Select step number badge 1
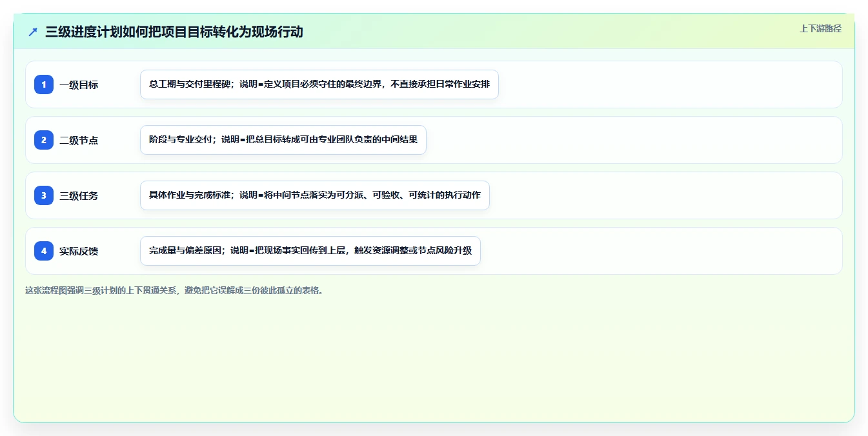Image resolution: width=868 pixels, height=436 pixels. [x=44, y=84]
